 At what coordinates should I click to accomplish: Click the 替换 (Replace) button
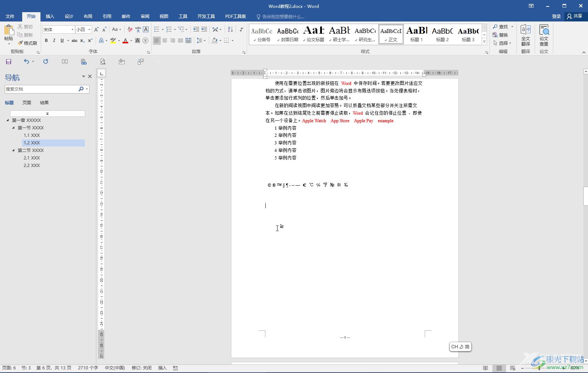500,35
